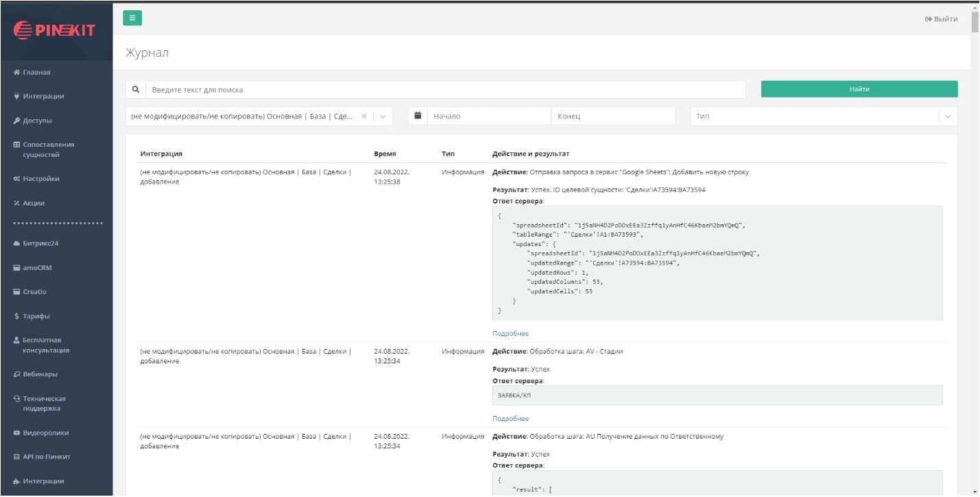Viewport: 980px width, 497px height.
Task: Click Выйти to log out
Action: coord(941,19)
